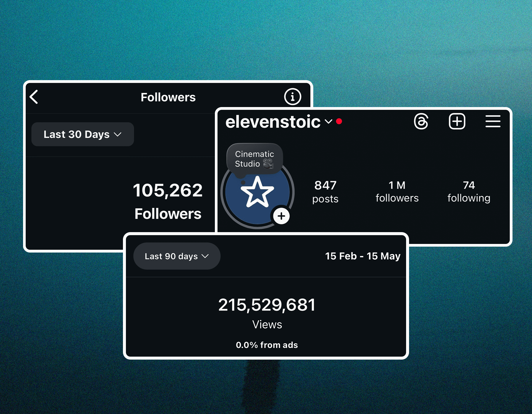Open the info icon beside Followers title
532x414 pixels.
click(x=293, y=97)
